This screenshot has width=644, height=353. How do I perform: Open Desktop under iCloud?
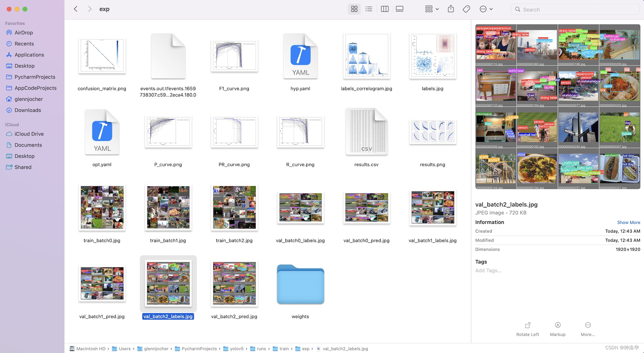(24, 156)
